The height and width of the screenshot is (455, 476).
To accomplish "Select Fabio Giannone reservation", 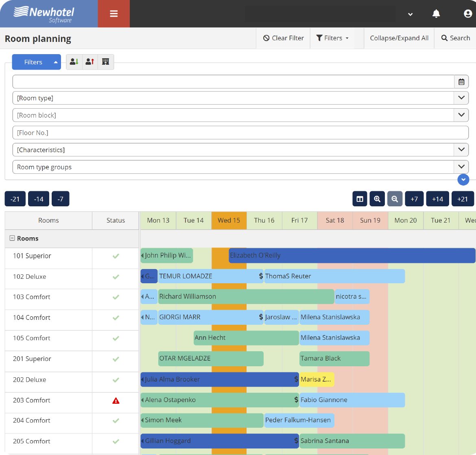I will pos(352,400).
